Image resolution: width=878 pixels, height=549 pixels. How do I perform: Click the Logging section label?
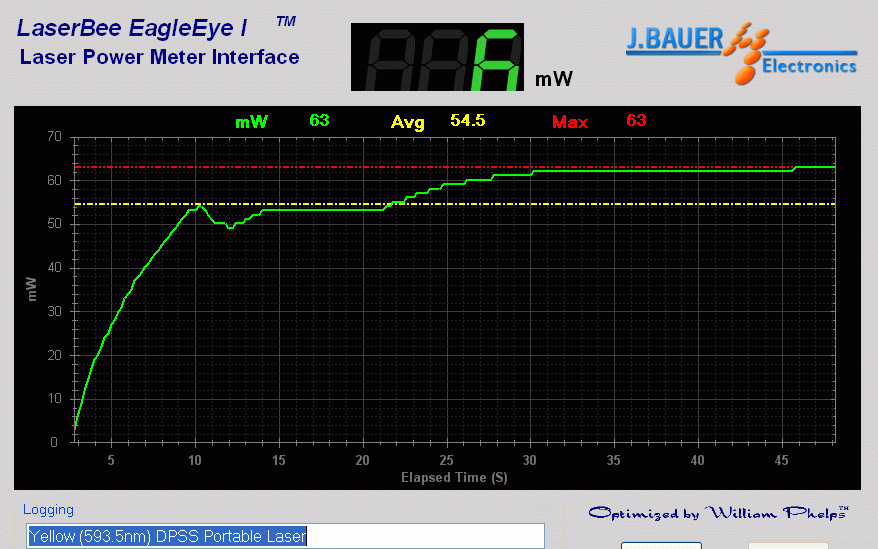coord(48,510)
